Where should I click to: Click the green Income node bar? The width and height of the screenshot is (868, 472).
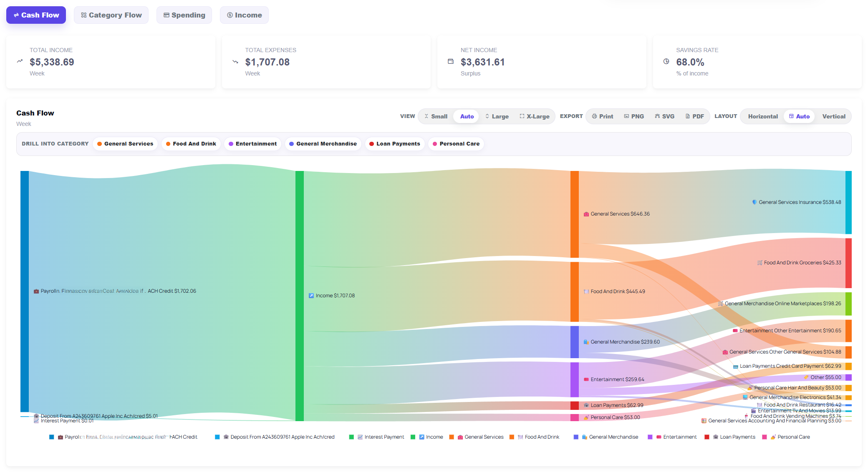pos(300,296)
